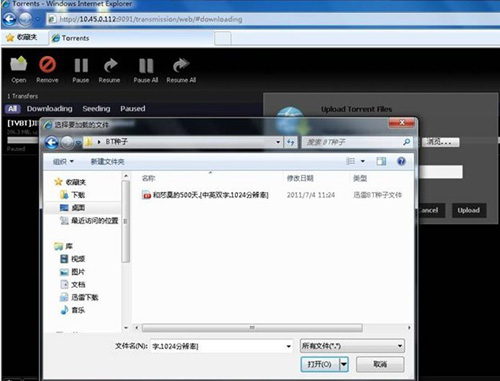500x381 pixels.
Task: Expand the view options dropdown arrow
Action: pos(363,161)
